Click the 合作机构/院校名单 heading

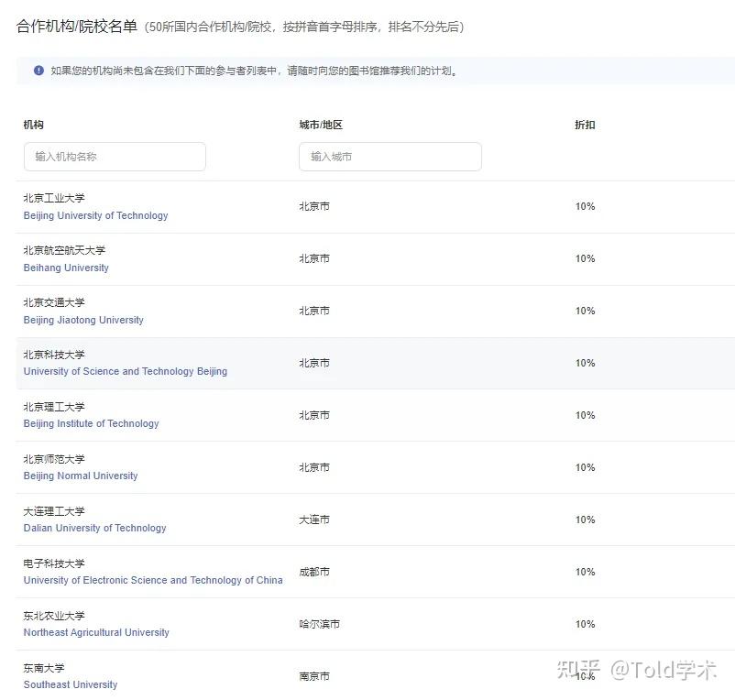[76, 27]
